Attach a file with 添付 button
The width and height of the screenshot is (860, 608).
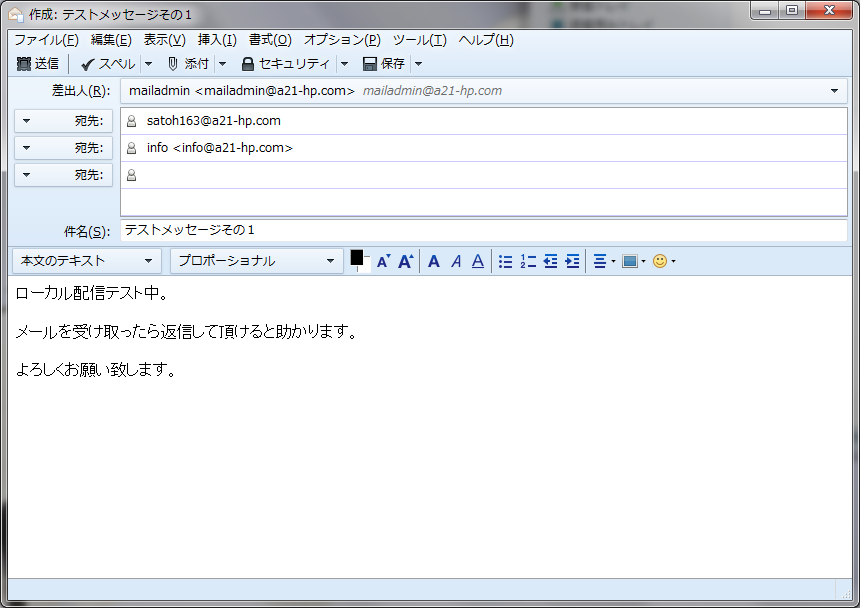click(x=188, y=64)
